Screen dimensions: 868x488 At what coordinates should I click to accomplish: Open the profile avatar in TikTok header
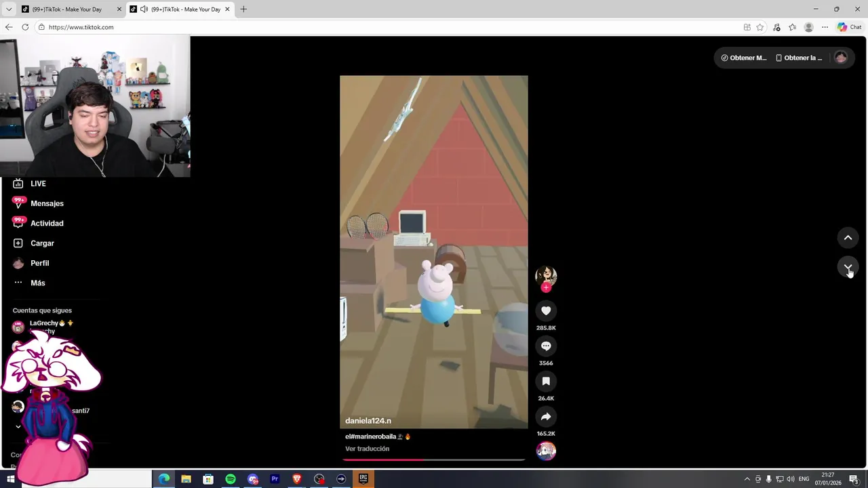(x=841, y=58)
